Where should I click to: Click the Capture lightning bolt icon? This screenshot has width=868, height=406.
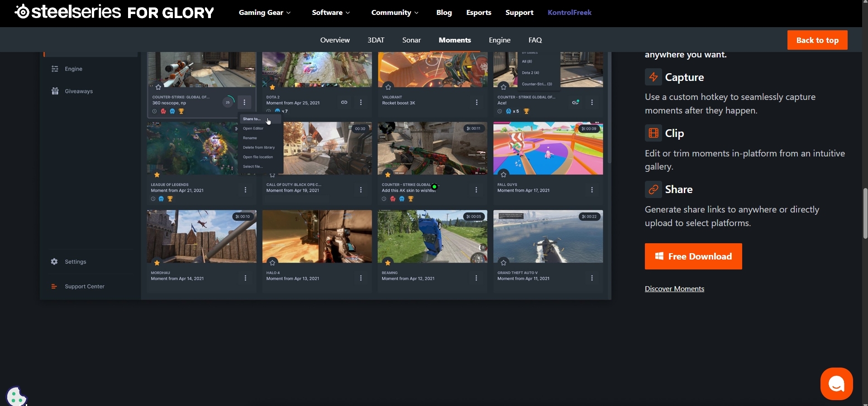(x=653, y=77)
